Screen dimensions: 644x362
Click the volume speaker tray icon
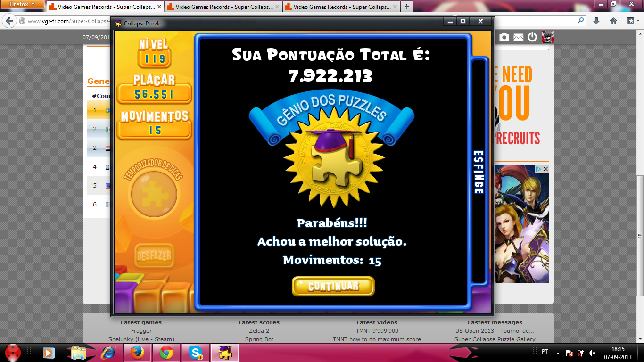[x=592, y=353]
